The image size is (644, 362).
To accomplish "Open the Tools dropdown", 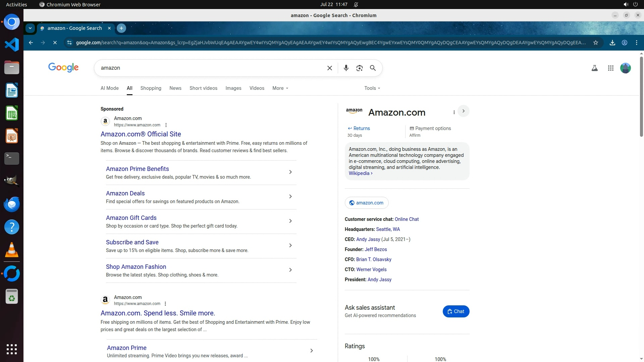I will pos(372,88).
